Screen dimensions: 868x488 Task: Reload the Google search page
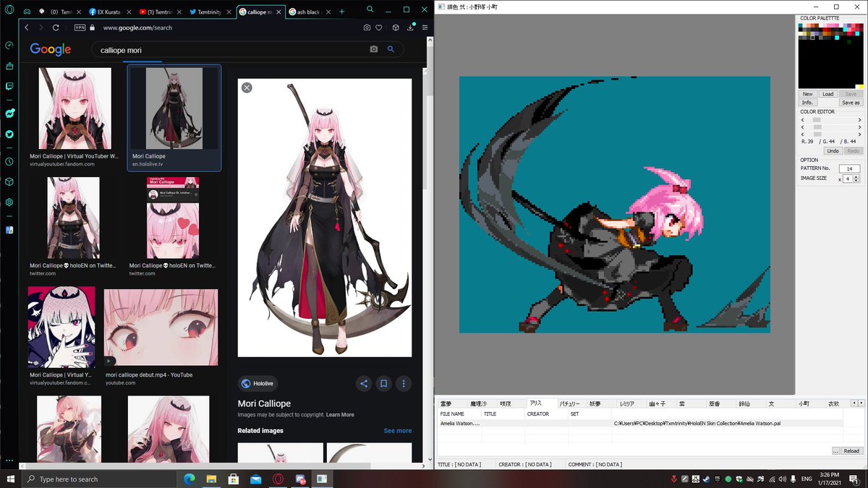click(56, 27)
